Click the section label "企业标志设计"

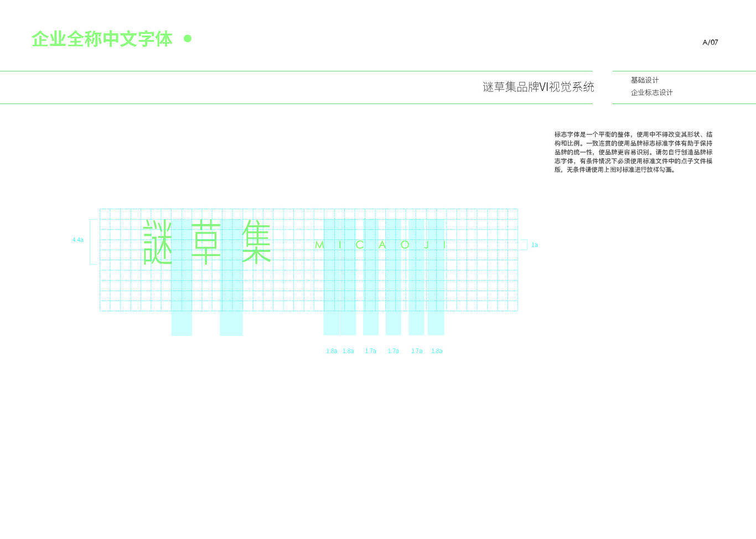pyautogui.click(x=651, y=92)
